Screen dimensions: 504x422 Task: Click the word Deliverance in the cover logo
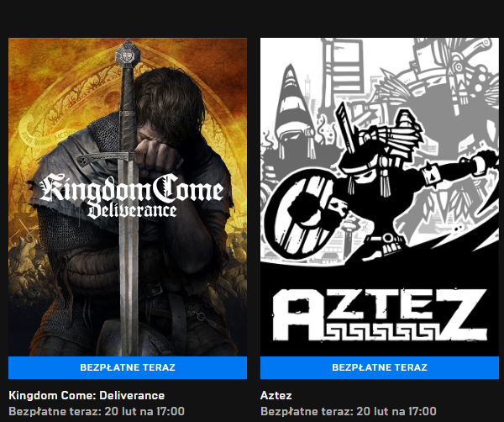point(134,209)
